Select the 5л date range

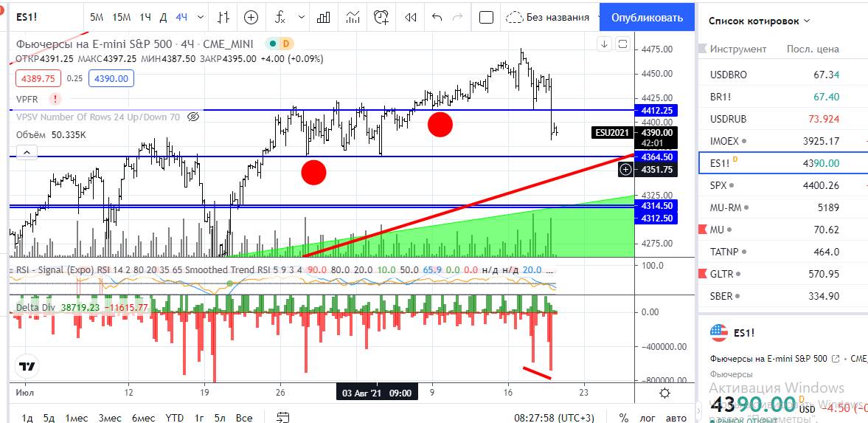pyautogui.click(x=220, y=418)
